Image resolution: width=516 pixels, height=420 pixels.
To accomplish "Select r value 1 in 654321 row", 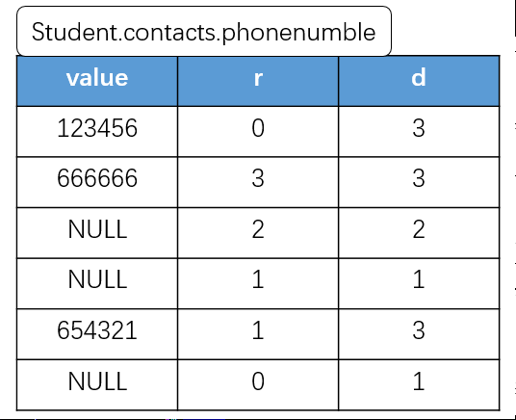I will pyautogui.click(x=258, y=334).
